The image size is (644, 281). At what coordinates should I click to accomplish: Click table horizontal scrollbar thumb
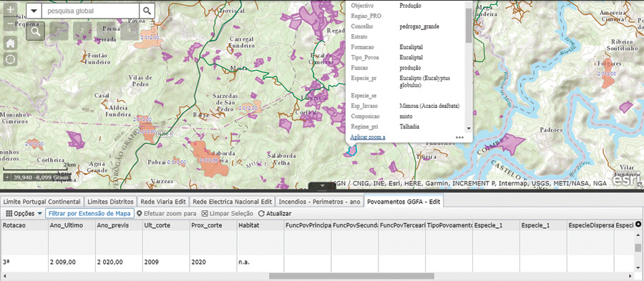pyautogui.click(x=351, y=276)
